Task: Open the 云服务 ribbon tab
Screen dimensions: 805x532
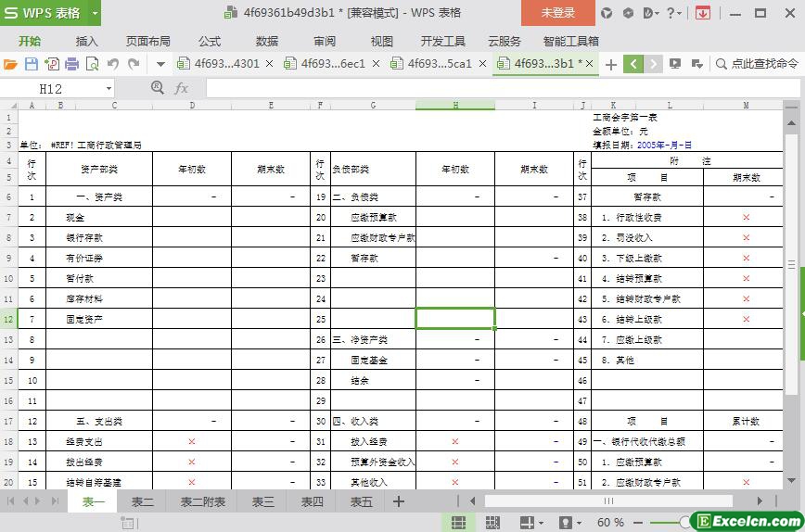Action: [505, 42]
